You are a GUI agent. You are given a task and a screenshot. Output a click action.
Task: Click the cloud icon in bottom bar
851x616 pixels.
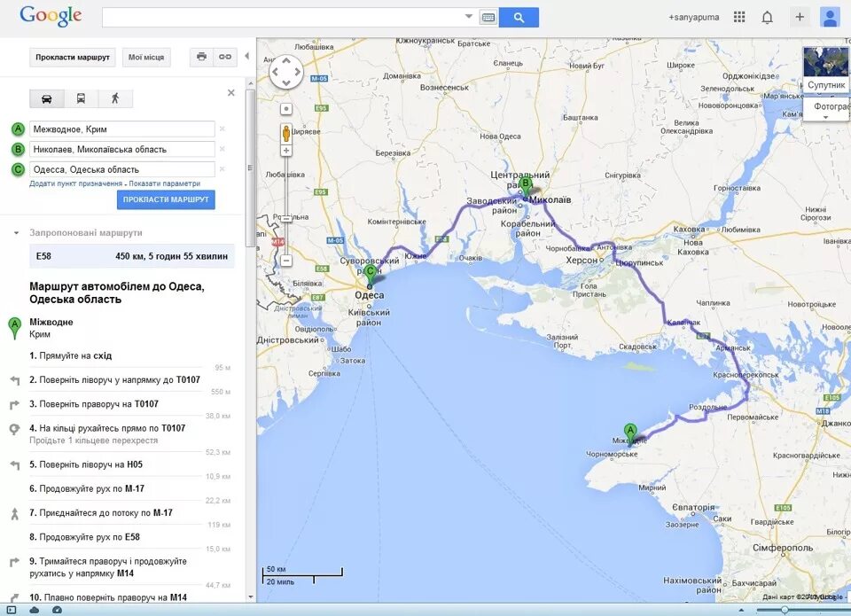[x=35, y=610]
